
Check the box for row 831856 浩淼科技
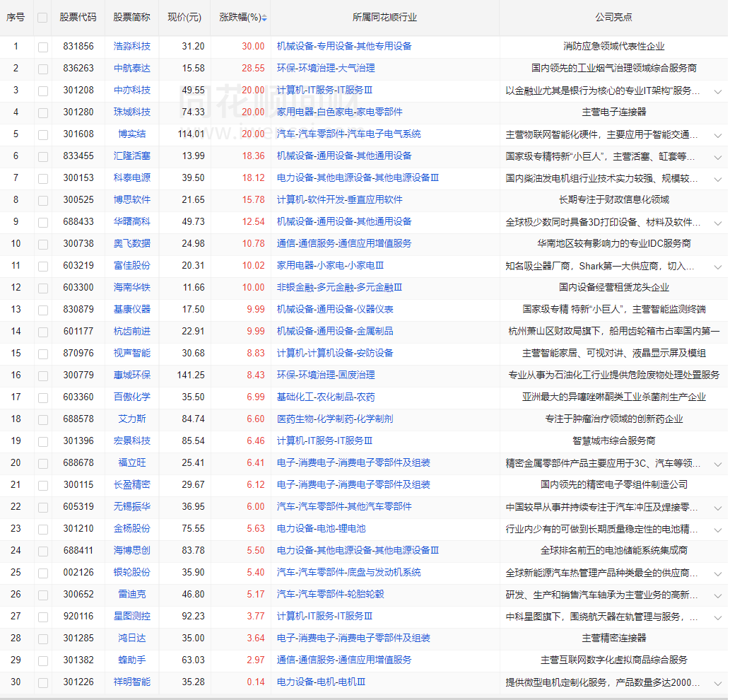tap(43, 47)
